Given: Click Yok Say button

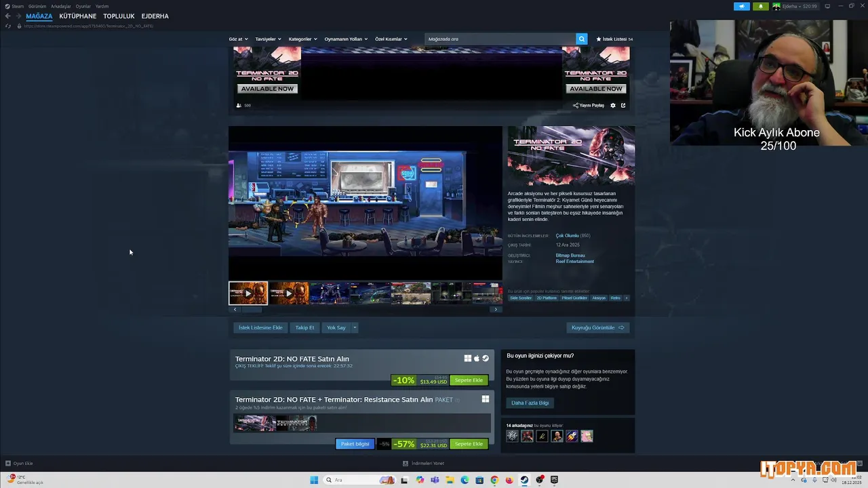Looking at the screenshot, I should tap(336, 327).
